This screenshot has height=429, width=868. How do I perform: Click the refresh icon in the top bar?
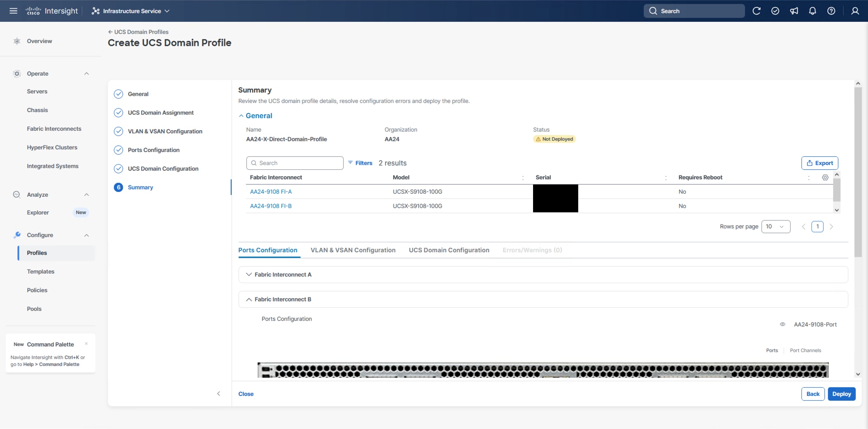(x=757, y=11)
